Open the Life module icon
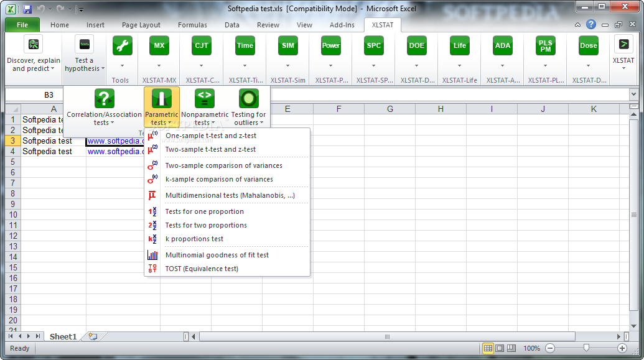Viewport: 644px width, 360px height. (460, 45)
